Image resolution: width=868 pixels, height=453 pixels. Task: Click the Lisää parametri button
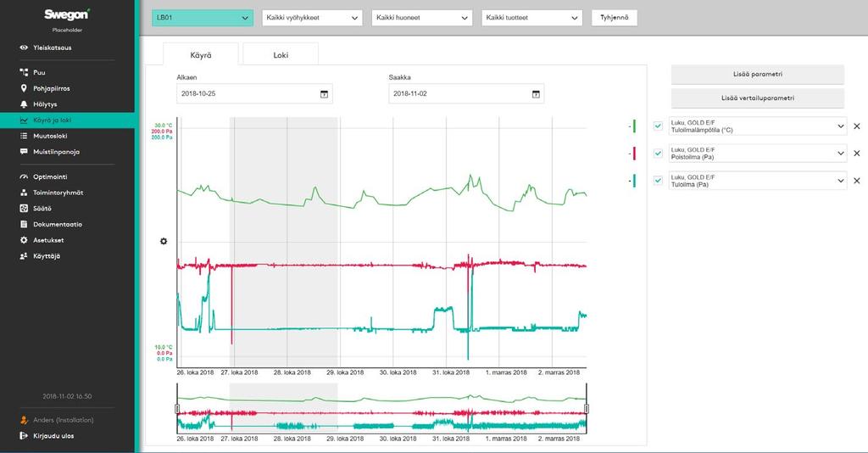(x=757, y=74)
